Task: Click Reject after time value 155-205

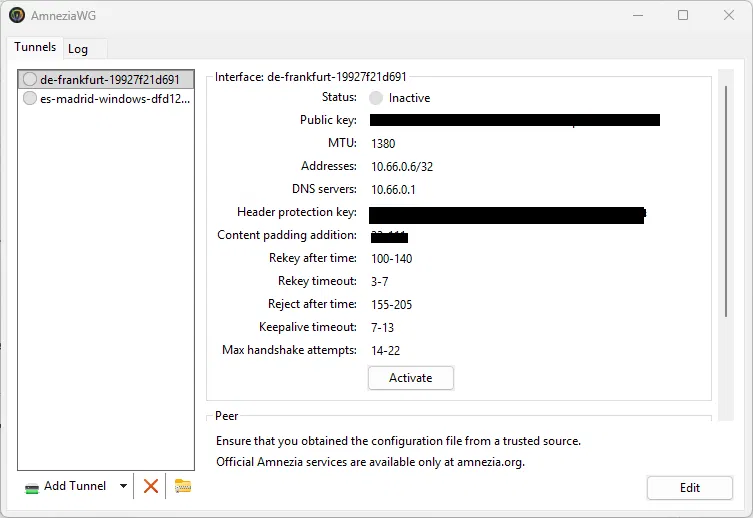Action: (x=391, y=305)
